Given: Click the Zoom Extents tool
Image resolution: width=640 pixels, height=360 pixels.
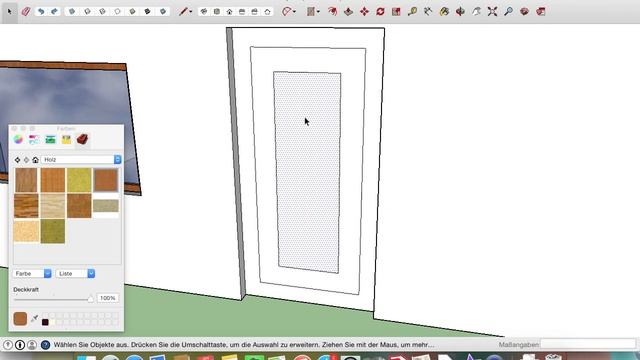Looking at the screenshot, I should pos(492,11).
